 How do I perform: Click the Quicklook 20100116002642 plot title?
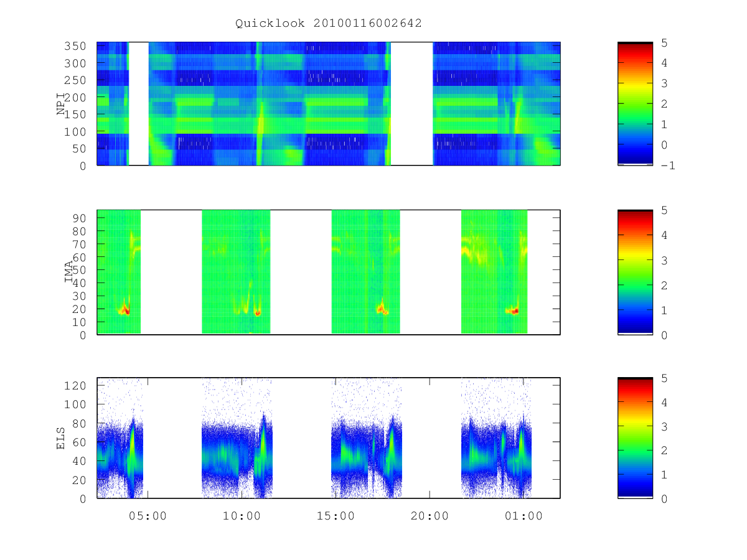pos(329,23)
